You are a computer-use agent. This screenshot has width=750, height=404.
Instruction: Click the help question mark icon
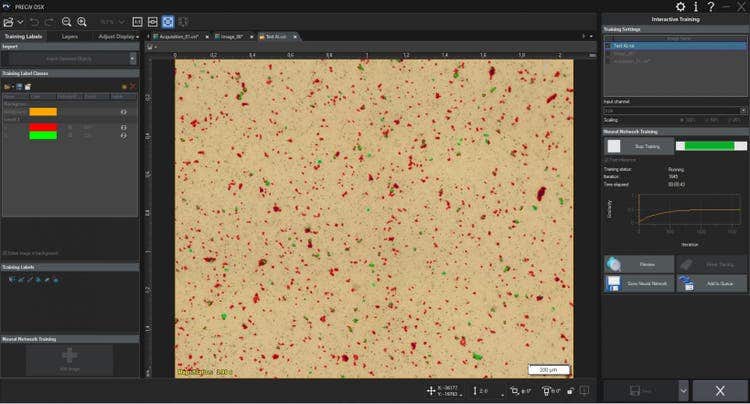[710, 7]
